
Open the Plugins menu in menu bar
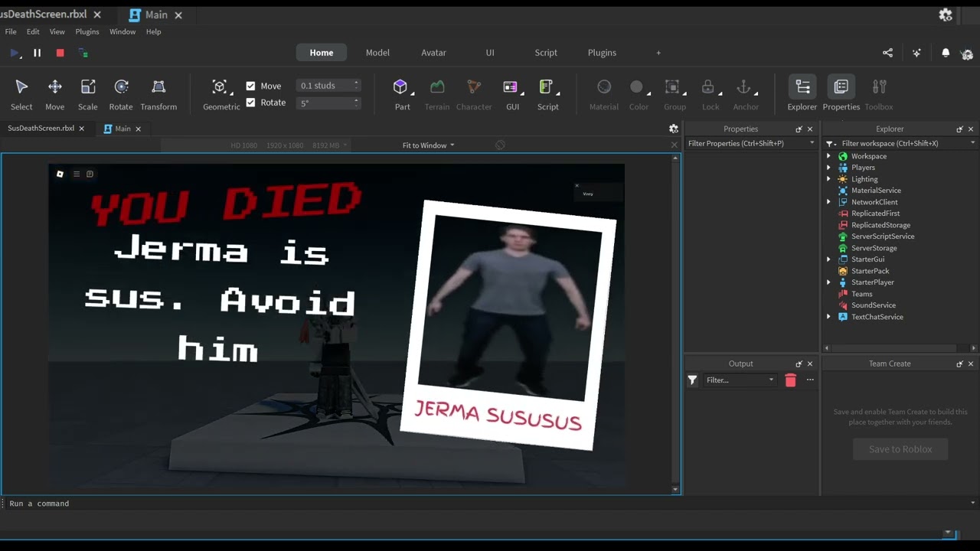87,31
